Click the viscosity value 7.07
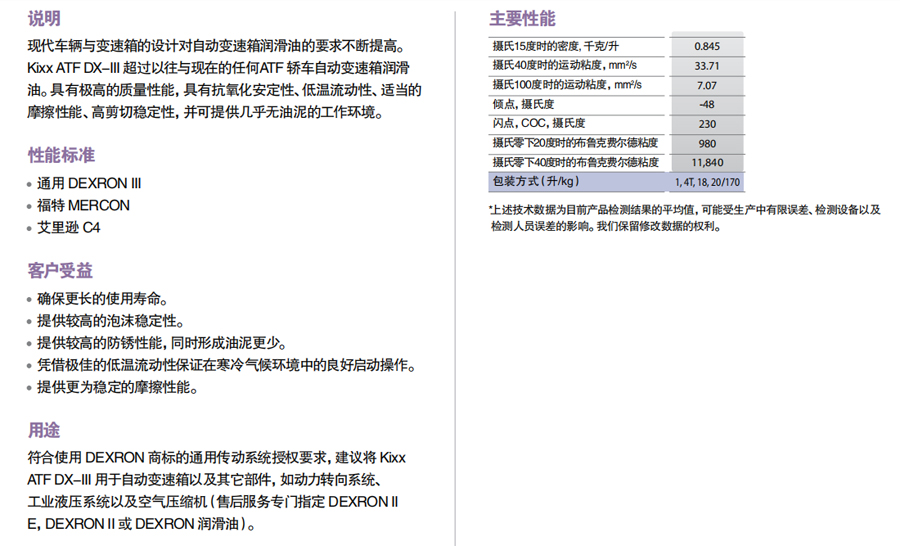The height and width of the screenshot is (546, 900). click(x=707, y=86)
